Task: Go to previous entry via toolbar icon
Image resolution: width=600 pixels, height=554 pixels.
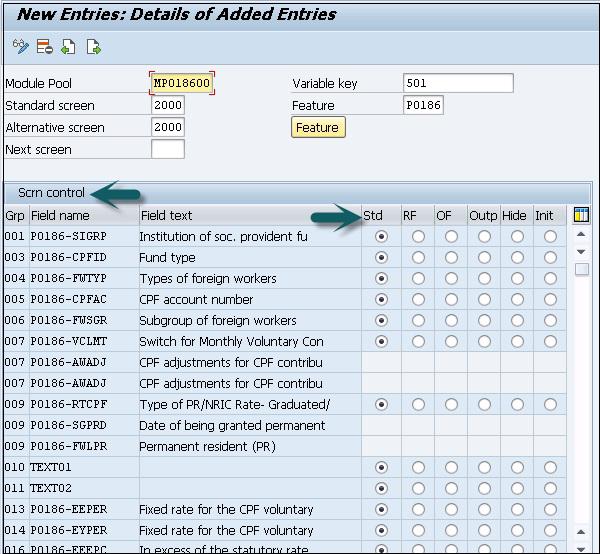Action: (68, 46)
